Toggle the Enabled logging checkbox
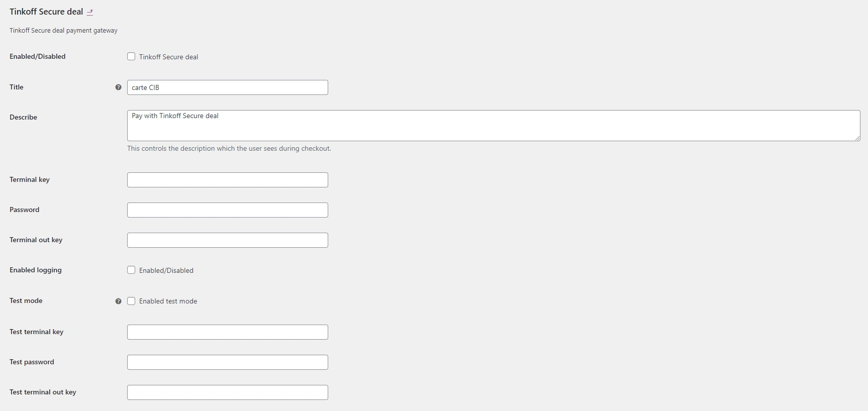868x411 pixels. pyautogui.click(x=131, y=270)
